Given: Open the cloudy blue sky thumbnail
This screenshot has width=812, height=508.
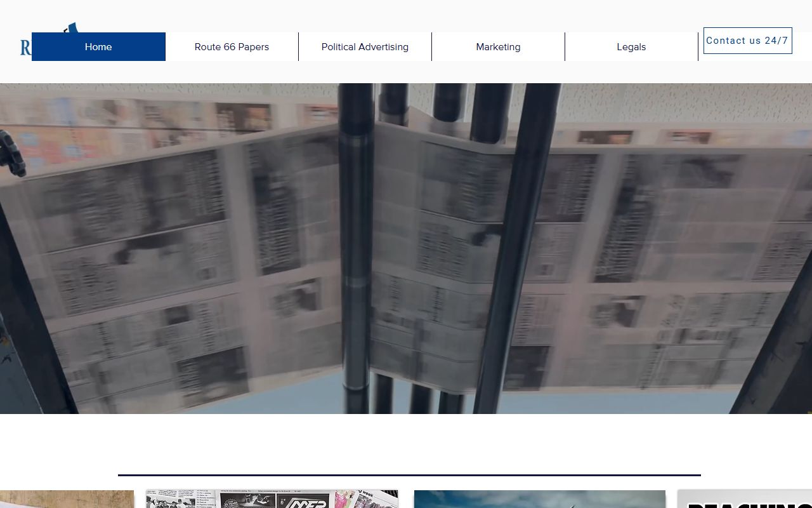Looking at the screenshot, I should [539, 499].
